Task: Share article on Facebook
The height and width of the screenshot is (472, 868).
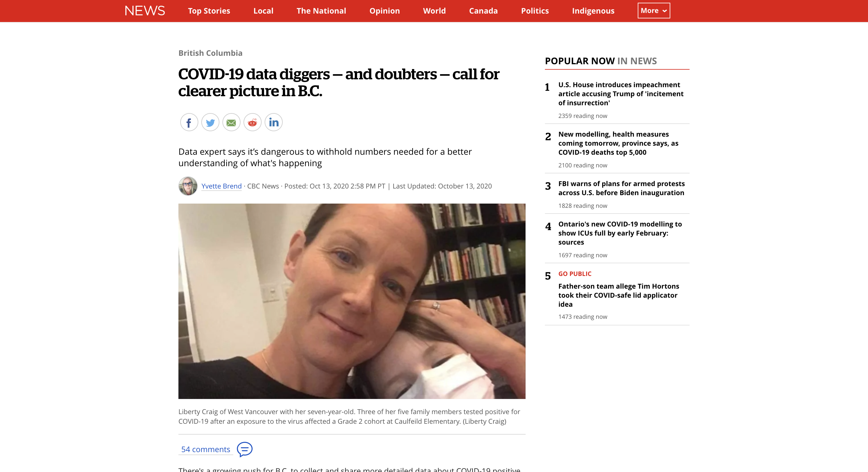Action: tap(189, 122)
